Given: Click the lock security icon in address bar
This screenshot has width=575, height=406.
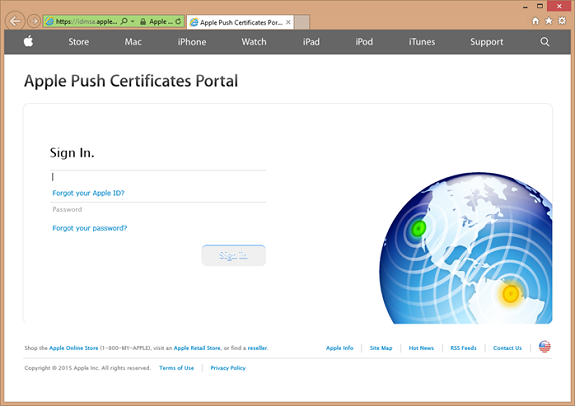Looking at the screenshot, I should (143, 22).
